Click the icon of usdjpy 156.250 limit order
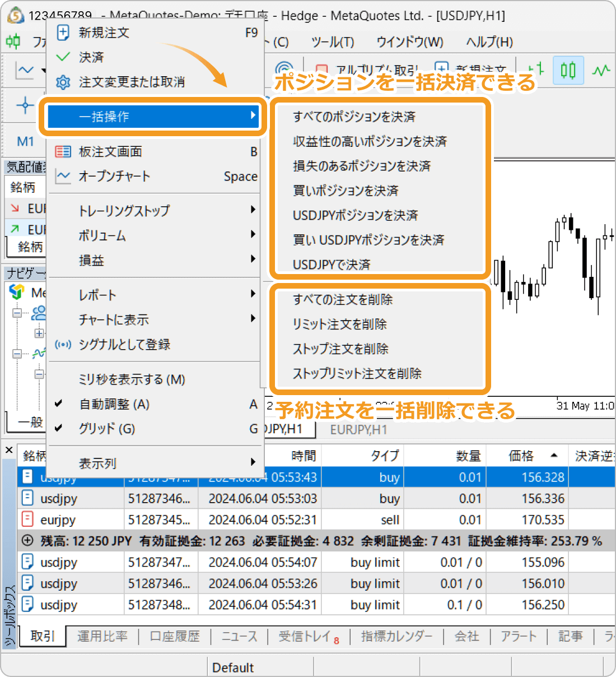 coord(27,604)
